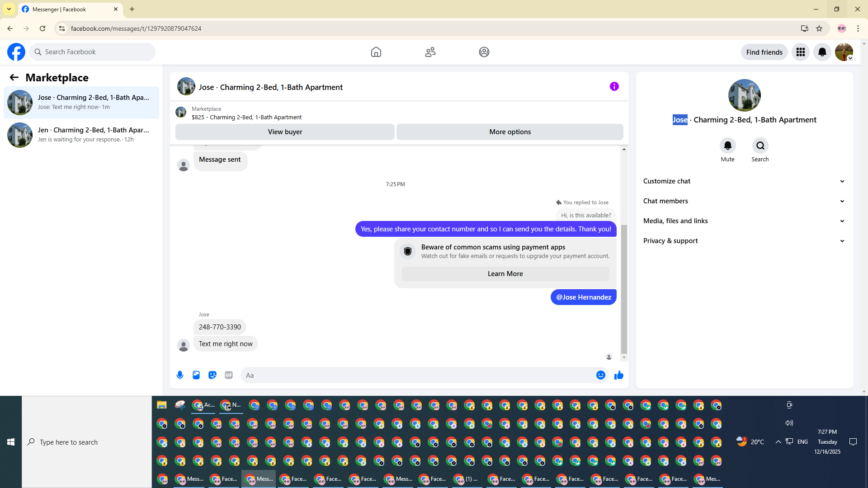Switch the ENG input language indicator
Viewport: 868px width, 488px height.
(x=803, y=442)
